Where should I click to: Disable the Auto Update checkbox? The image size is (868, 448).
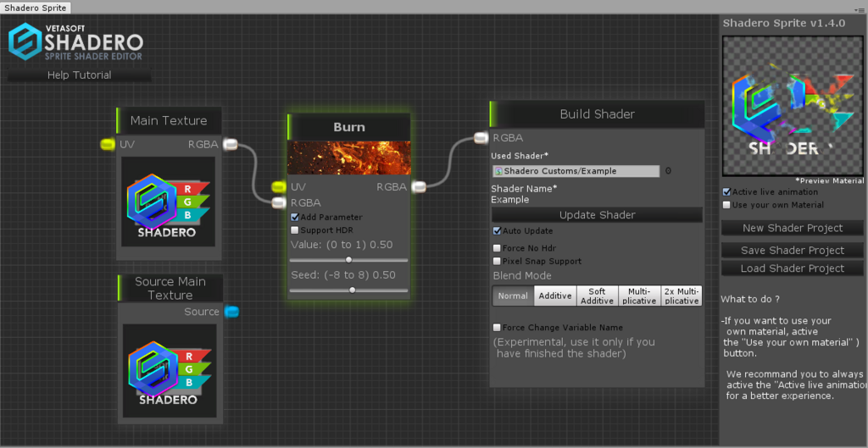(x=497, y=230)
